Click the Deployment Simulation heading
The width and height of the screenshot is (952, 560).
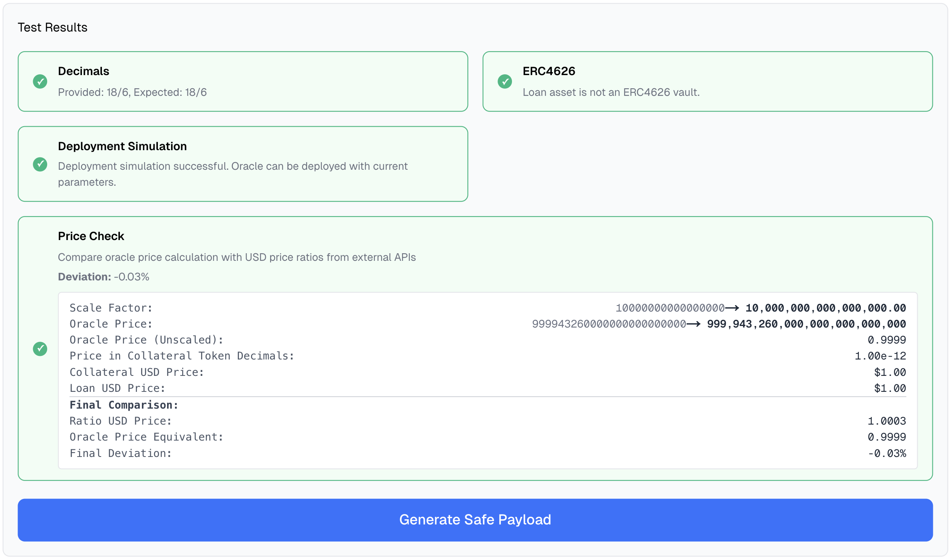[x=122, y=146]
